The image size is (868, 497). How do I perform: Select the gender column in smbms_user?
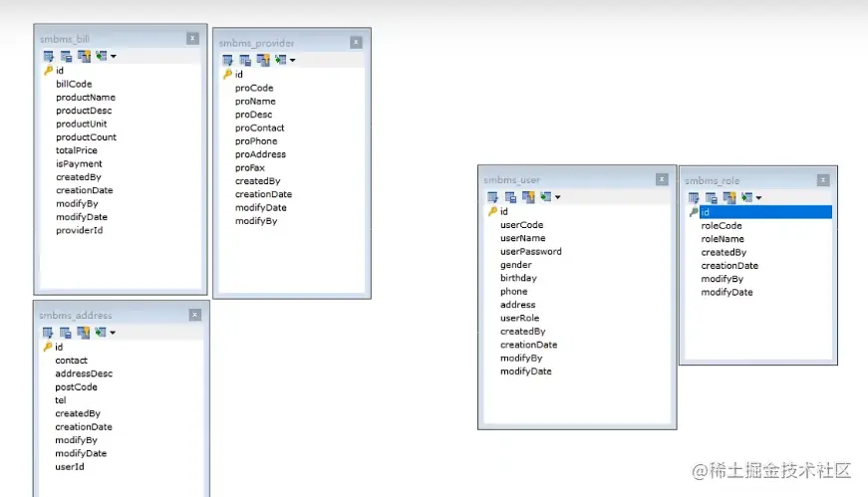pos(515,265)
